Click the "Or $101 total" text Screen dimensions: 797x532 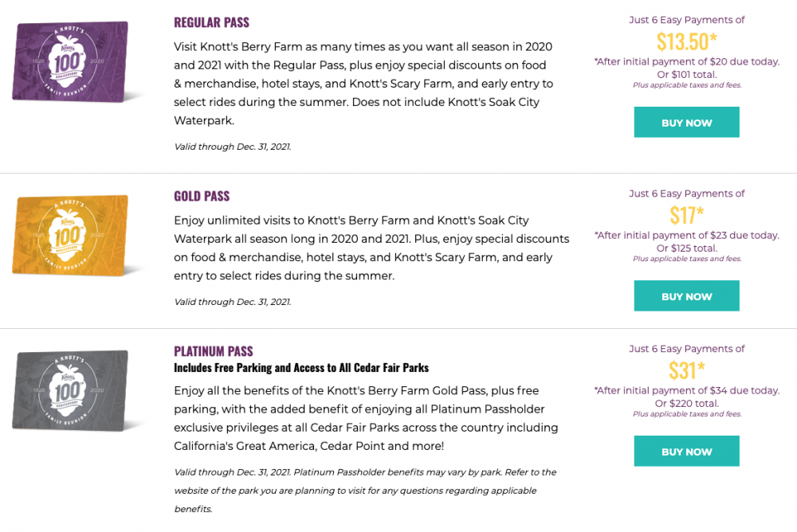point(686,74)
